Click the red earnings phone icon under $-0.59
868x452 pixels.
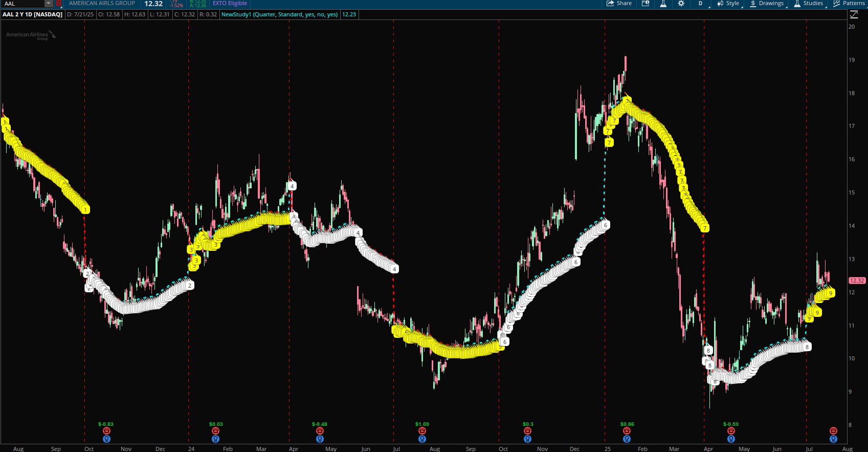[x=731, y=431]
